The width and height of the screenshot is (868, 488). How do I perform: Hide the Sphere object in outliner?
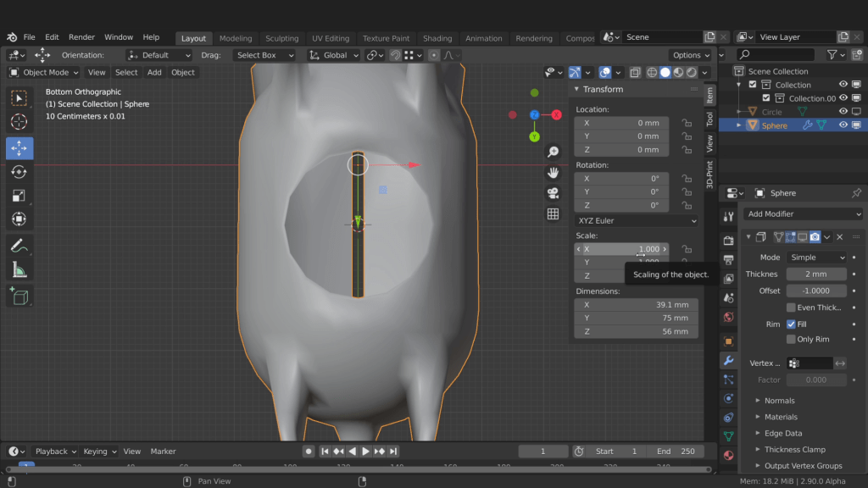[843, 125]
